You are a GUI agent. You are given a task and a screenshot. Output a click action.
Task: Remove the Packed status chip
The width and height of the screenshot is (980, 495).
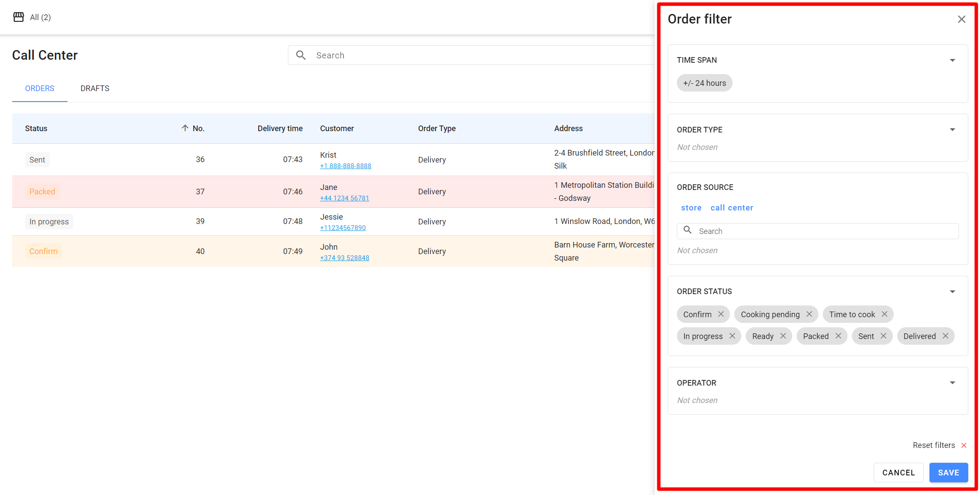838,336
